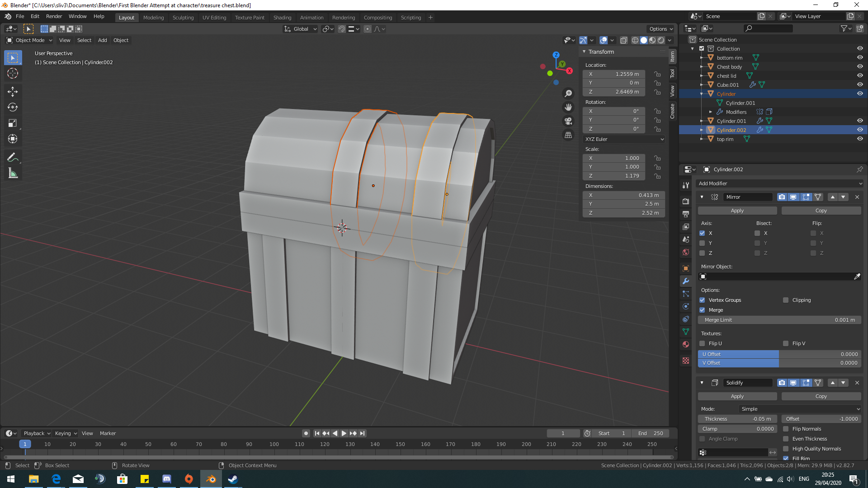This screenshot has width=868, height=488.
Task: Open the Add Modifier dropdown
Action: [780, 183]
